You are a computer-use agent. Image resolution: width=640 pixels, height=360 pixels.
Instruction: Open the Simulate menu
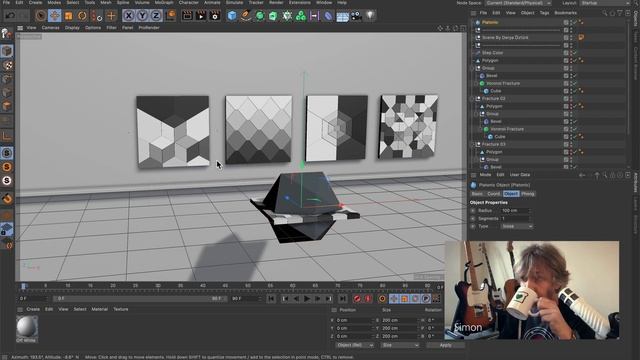(x=234, y=2)
